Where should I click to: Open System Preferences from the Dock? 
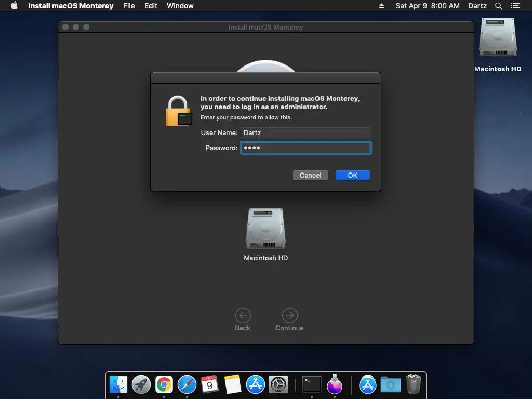coord(278,384)
